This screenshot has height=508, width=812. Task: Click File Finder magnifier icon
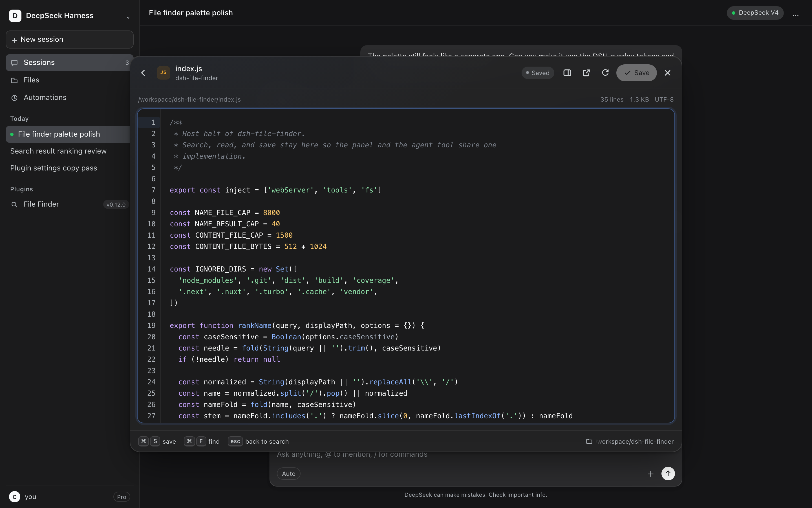click(14, 205)
